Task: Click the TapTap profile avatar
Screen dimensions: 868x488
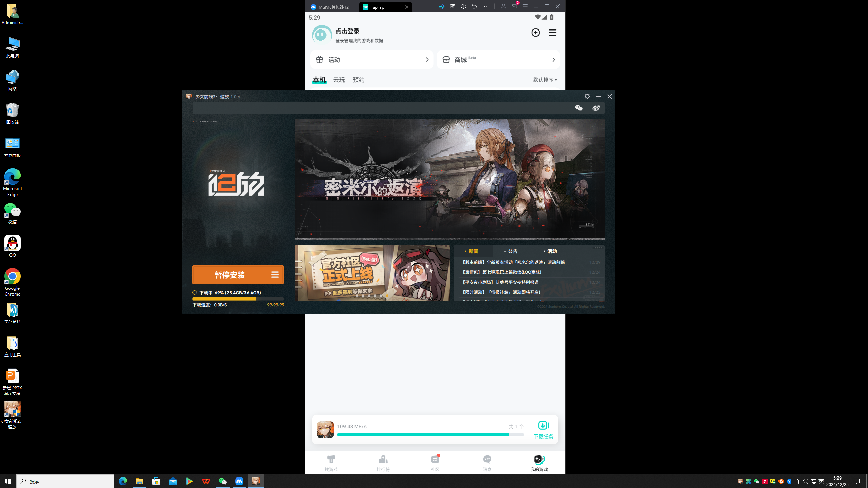Action: [321, 35]
